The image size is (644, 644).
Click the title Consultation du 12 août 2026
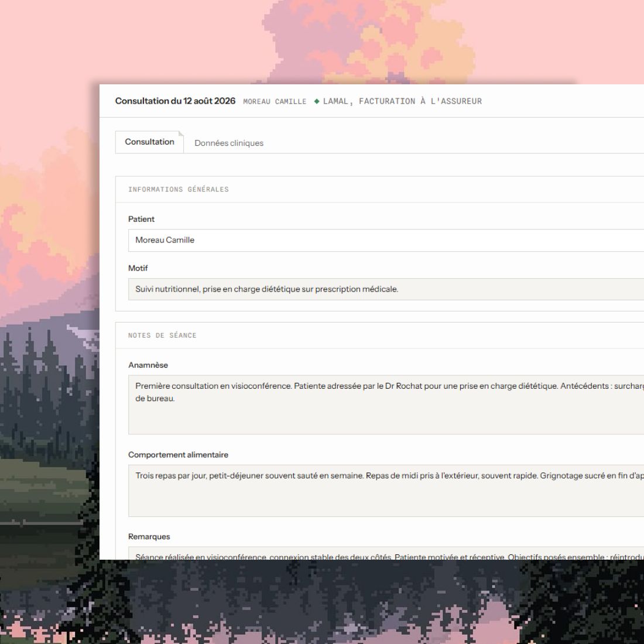(x=175, y=101)
